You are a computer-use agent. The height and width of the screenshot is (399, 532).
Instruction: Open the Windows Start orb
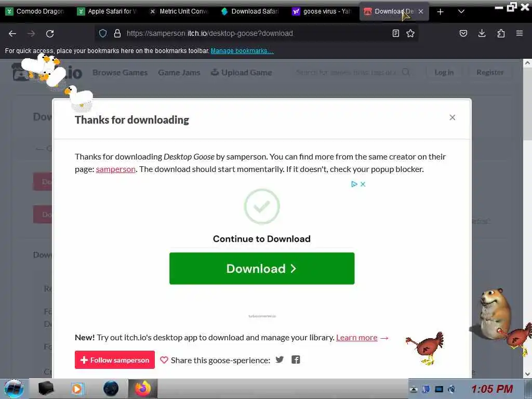(x=14, y=389)
